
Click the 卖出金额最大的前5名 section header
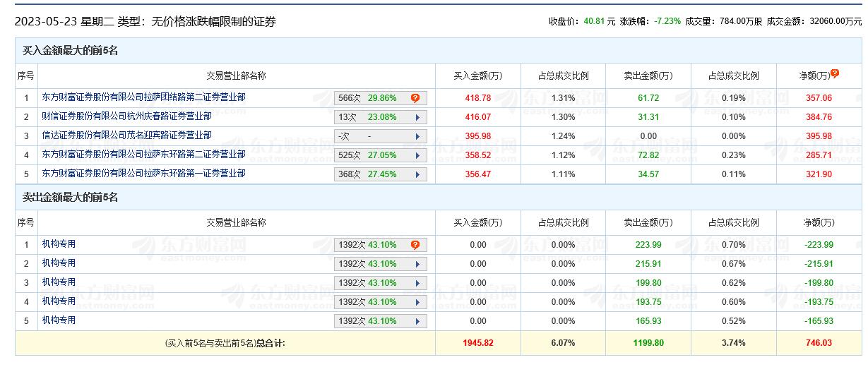click(71, 198)
